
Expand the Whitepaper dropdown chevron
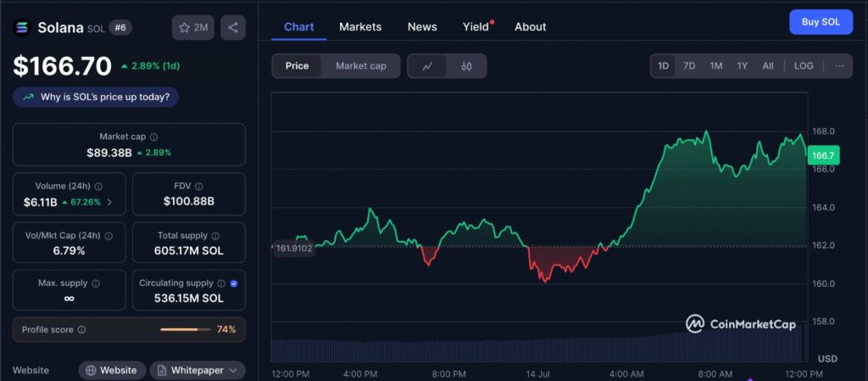click(x=233, y=370)
